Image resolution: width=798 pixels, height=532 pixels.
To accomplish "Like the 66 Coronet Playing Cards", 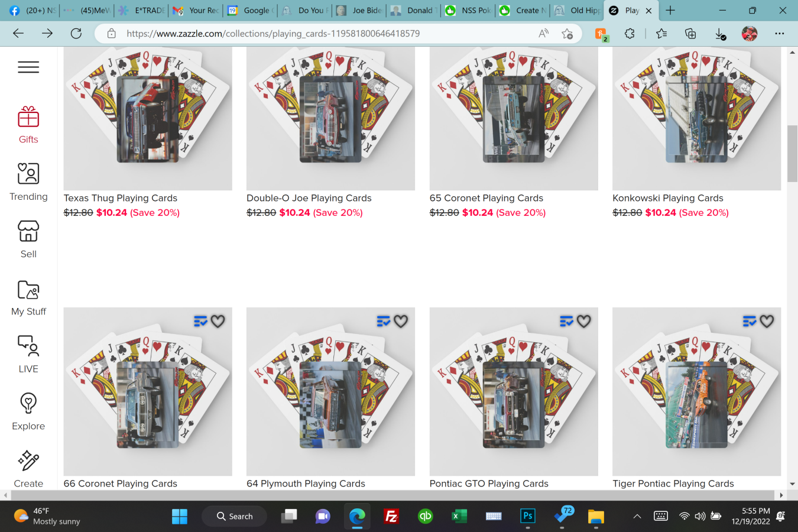I will 218,321.
